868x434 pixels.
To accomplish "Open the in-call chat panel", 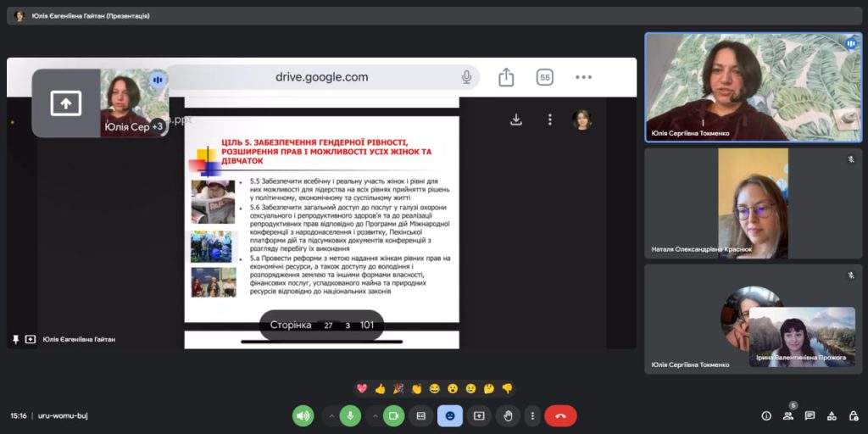I will pyautogui.click(x=810, y=416).
